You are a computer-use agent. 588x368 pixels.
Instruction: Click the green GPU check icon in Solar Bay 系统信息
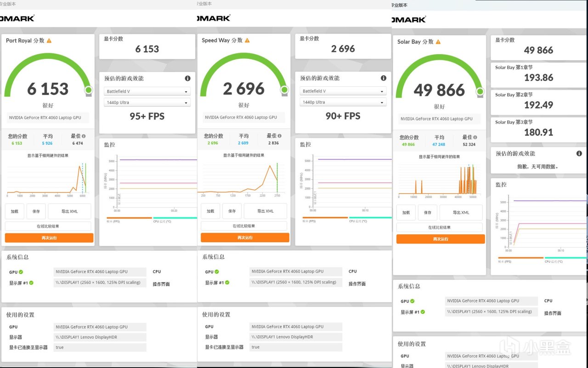412,301
